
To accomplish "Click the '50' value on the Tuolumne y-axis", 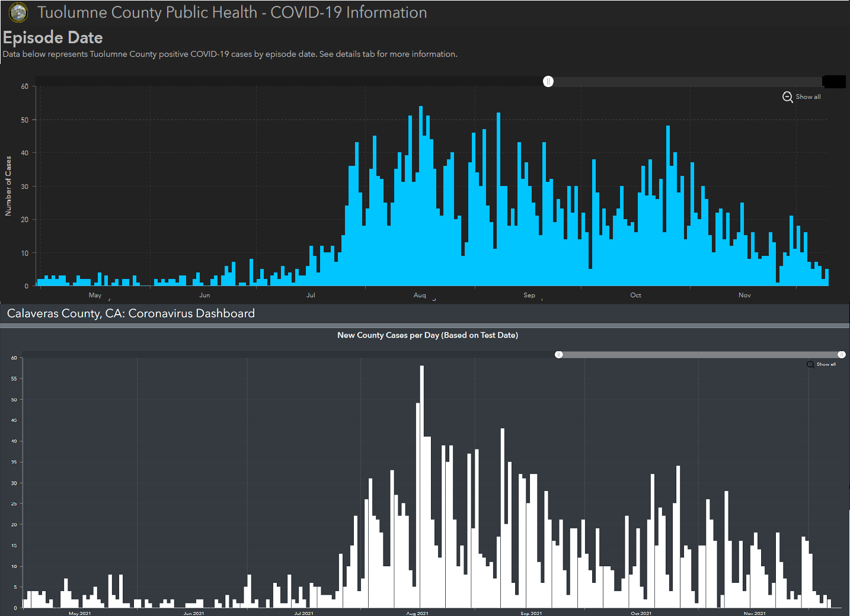I will click(x=24, y=120).
